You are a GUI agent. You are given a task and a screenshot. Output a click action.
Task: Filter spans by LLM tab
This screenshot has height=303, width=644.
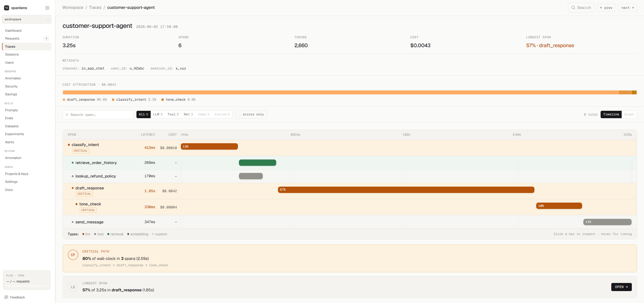158,114
